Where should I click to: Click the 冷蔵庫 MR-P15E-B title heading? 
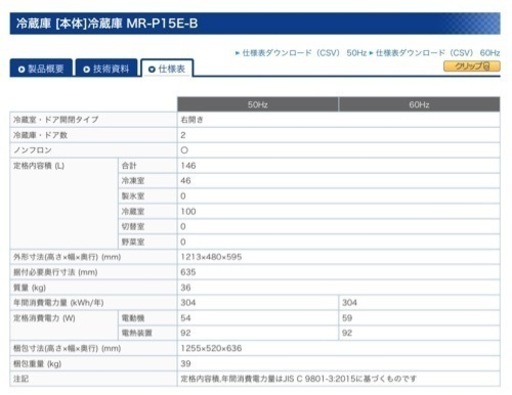107,24
